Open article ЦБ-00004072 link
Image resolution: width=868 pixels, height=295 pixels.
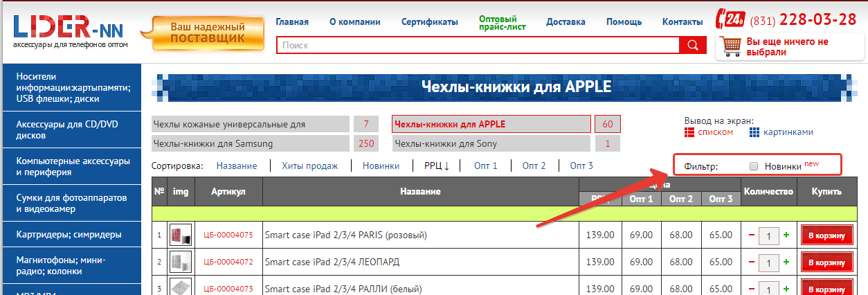[228, 262]
